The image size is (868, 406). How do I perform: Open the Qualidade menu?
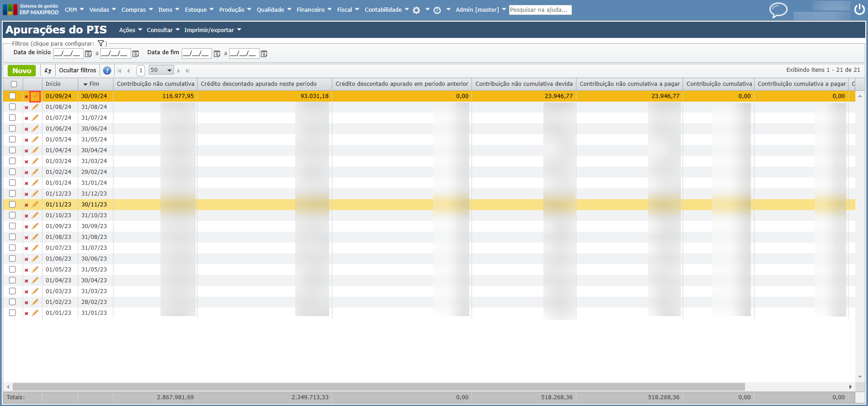pyautogui.click(x=274, y=10)
